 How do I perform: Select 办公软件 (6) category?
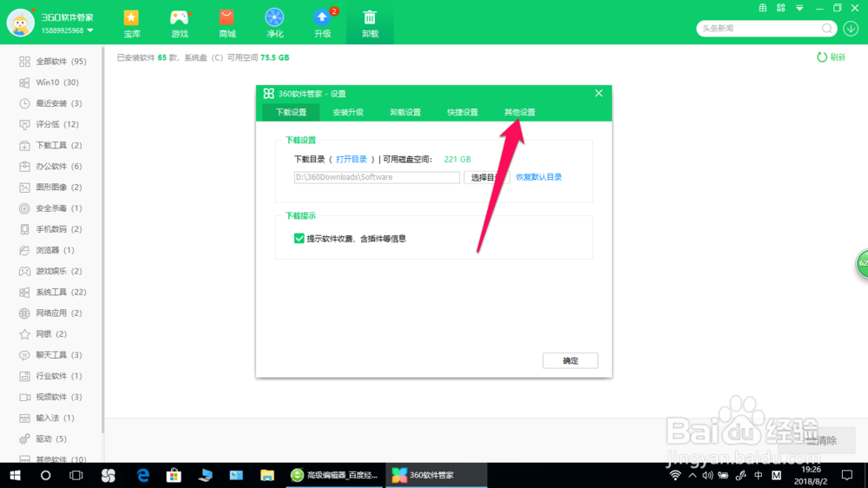pos(50,167)
